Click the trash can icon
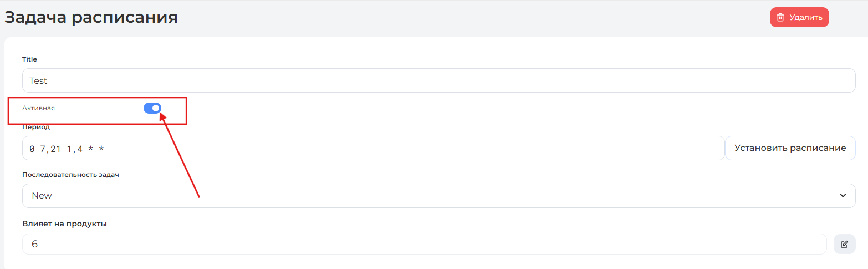 (x=780, y=17)
